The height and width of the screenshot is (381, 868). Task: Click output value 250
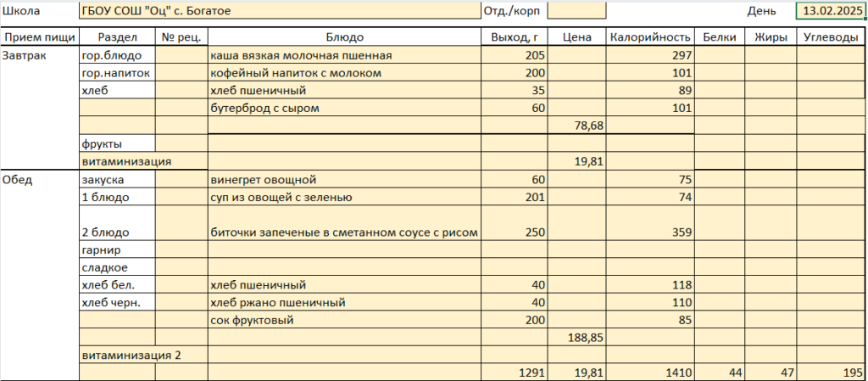[515, 224]
